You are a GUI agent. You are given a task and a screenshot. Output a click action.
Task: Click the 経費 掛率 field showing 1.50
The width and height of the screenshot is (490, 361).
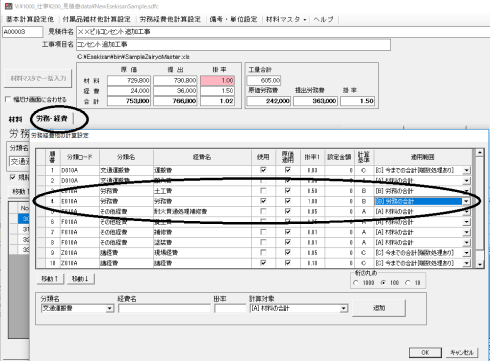217,91
